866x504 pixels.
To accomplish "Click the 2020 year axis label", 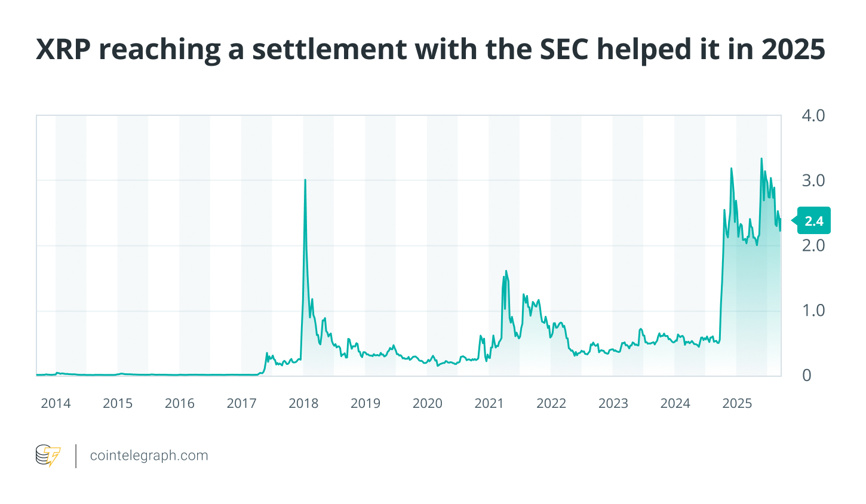I will [x=428, y=404].
